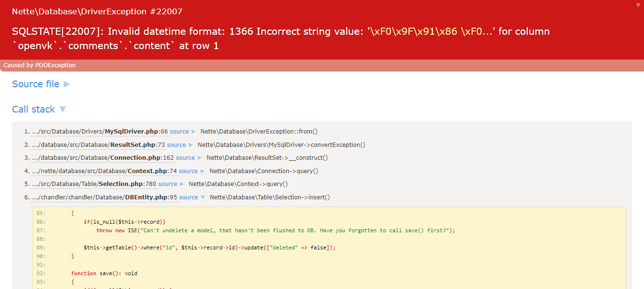This screenshot has width=644, height=289.
Task: Click the Selection->insert() call text
Action: [x=270, y=197]
